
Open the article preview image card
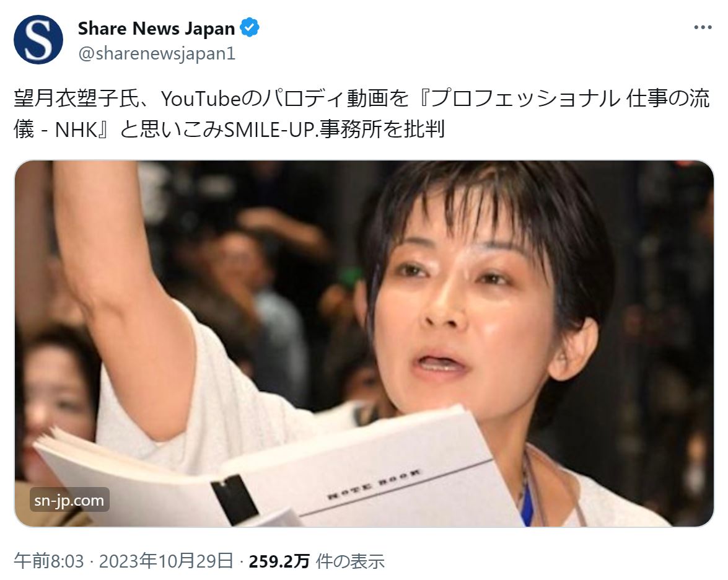tap(364, 344)
